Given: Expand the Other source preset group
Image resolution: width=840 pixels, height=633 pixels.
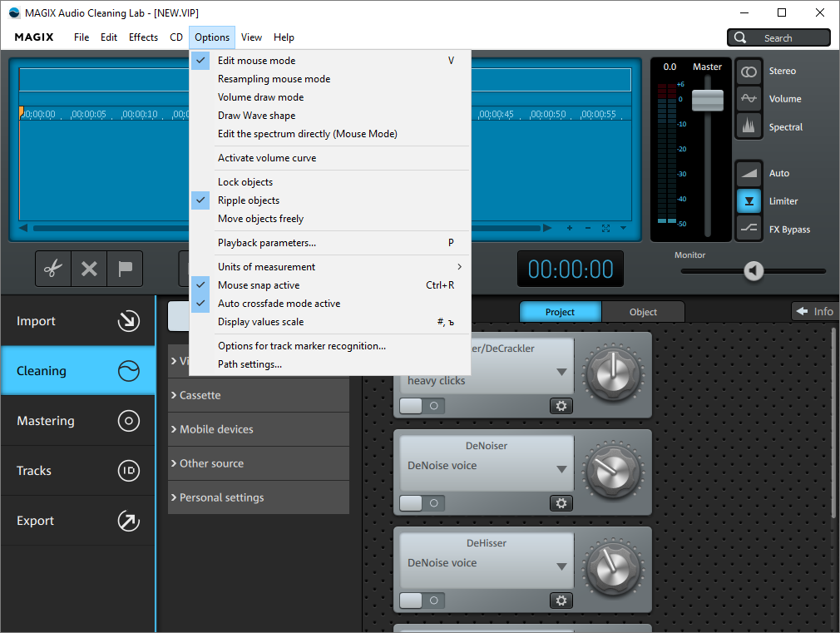Looking at the screenshot, I should [258, 463].
